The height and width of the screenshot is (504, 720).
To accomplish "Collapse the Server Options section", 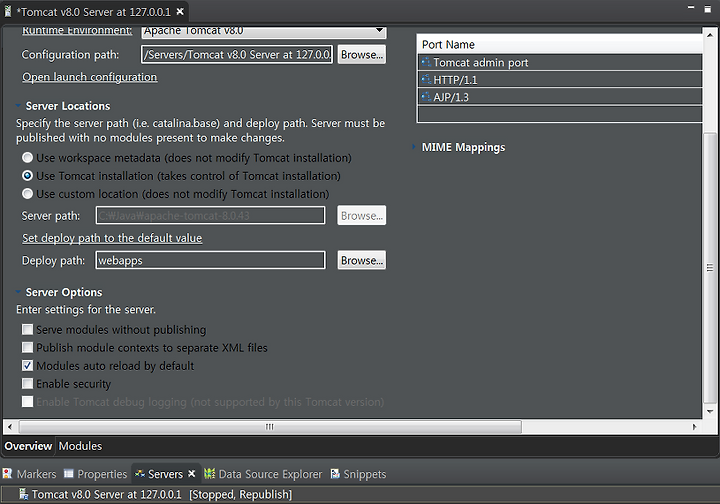I will coord(18,292).
